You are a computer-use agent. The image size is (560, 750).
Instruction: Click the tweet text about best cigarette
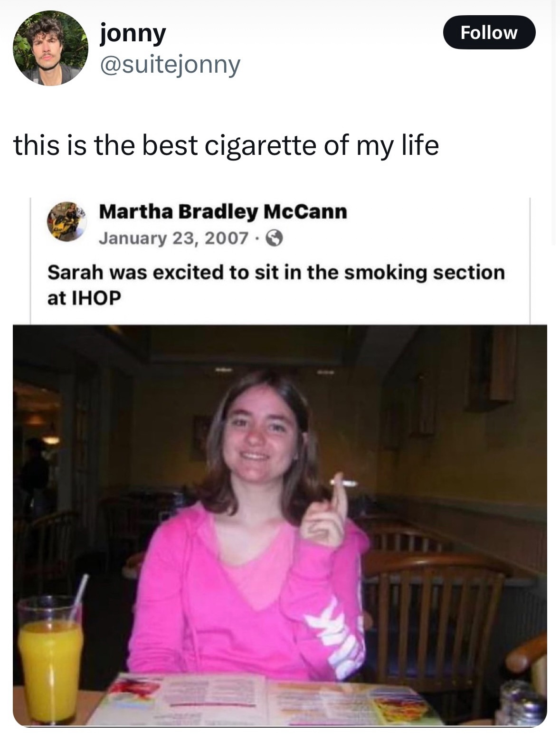(226, 145)
